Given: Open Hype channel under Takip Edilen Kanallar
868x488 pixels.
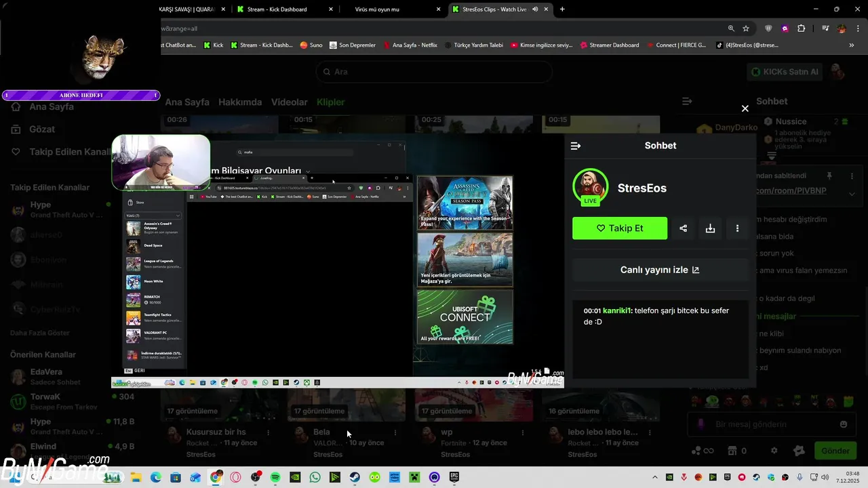Looking at the screenshot, I should click(61, 209).
